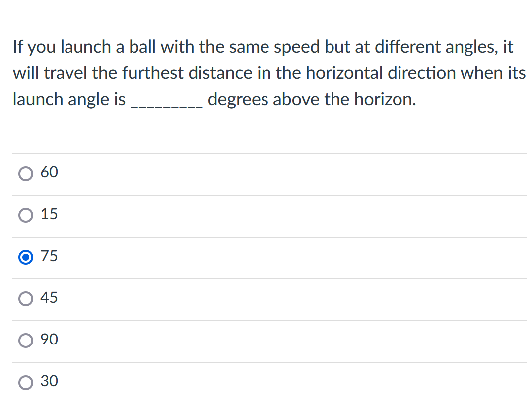Choose the 15 radio button
Image resolution: width=532 pixels, height=413 pixels.
pyautogui.click(x=25, y=215)
